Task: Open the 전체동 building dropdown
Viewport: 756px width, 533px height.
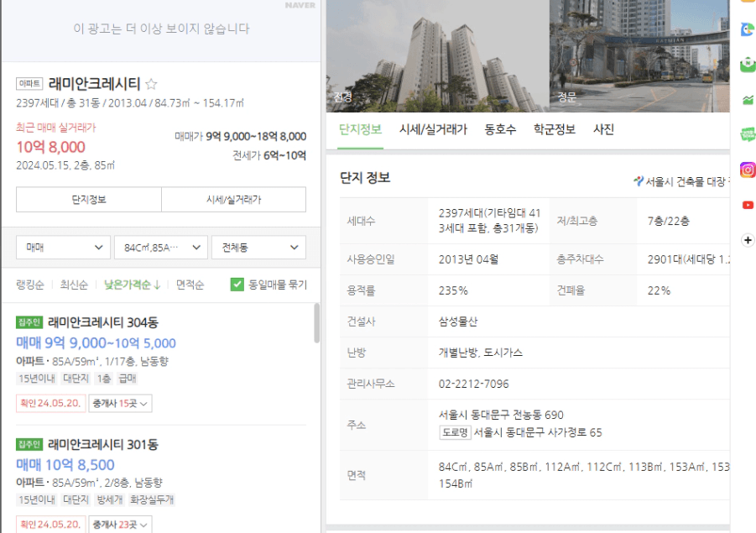Action: 259,248
